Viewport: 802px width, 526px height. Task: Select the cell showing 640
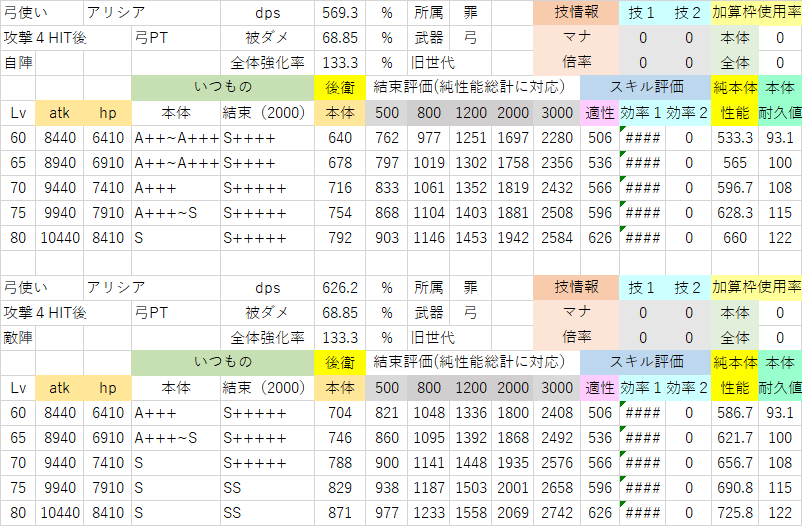[340, 138]
